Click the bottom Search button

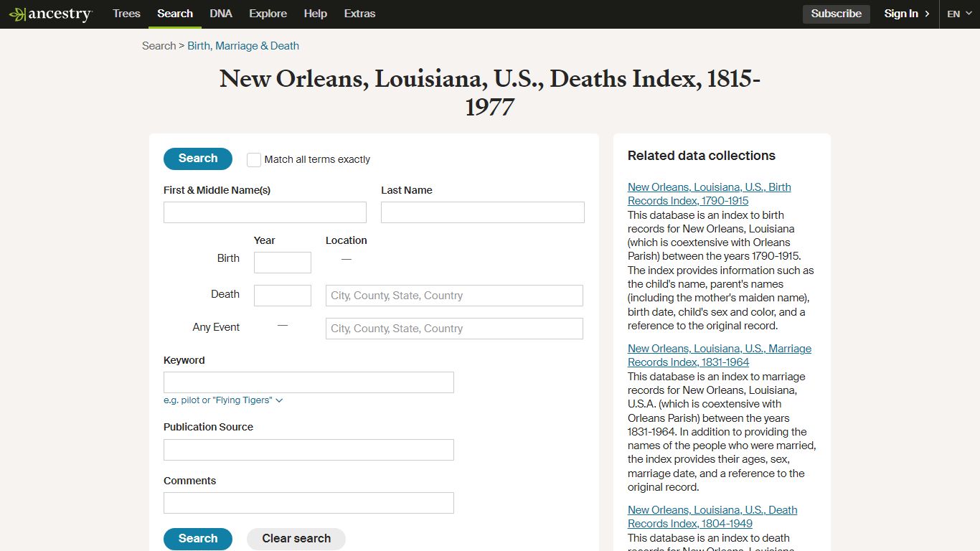198,539
